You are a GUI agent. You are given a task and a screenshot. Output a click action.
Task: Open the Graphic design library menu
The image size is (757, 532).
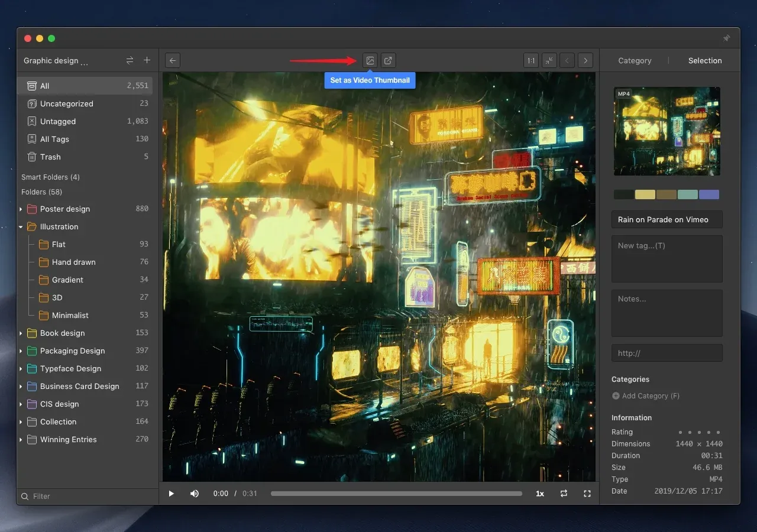56,61
